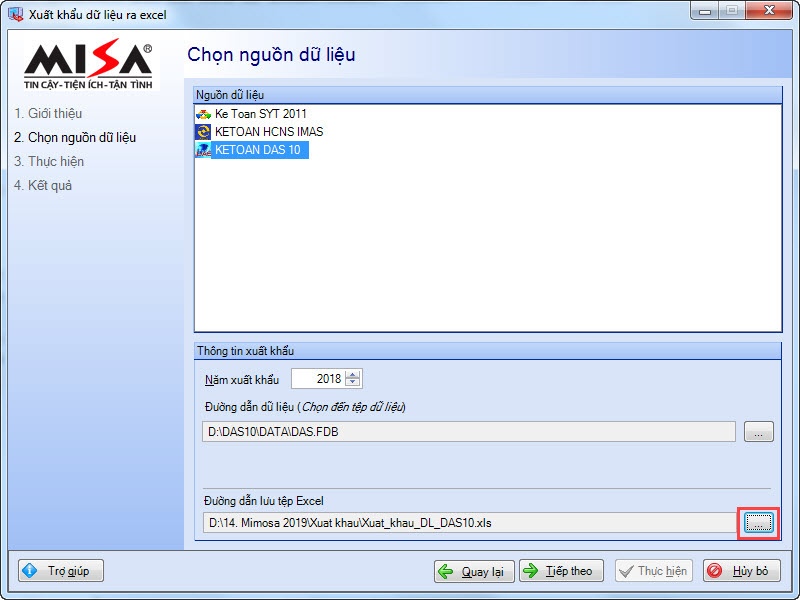This screenshot has width=800, height=600.
Task: Browse for the DAS.FDB data file
Action: click(x=759, y=432)
